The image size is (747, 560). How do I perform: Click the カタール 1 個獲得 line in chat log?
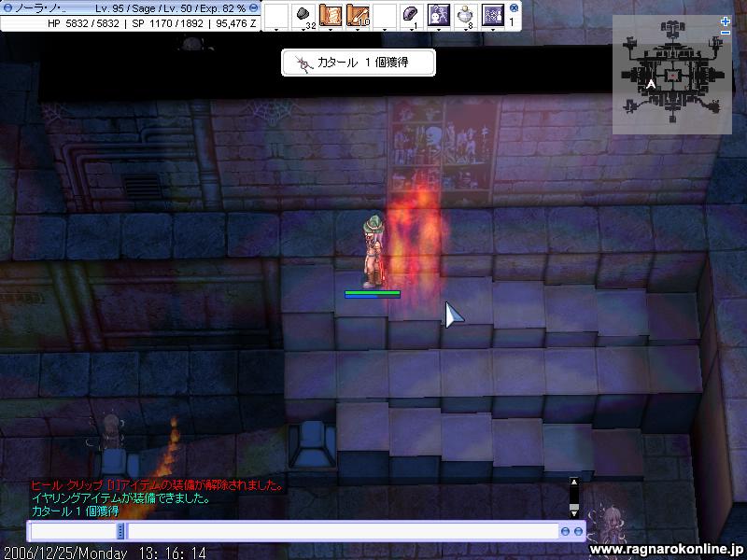point(76,511)
